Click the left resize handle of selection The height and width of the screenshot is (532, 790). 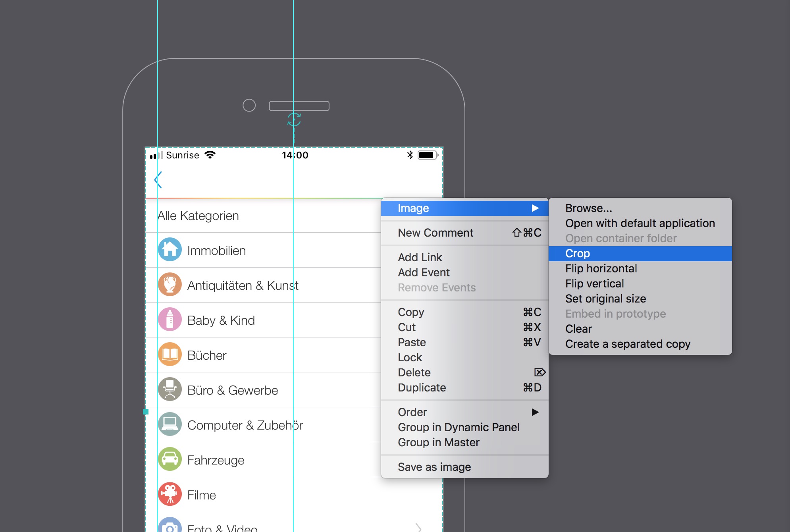[146, 412]
